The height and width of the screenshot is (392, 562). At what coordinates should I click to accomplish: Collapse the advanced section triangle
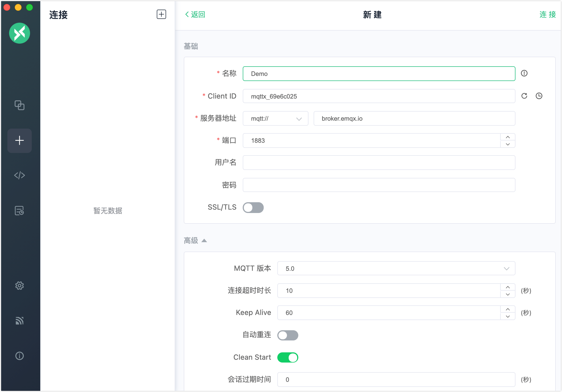[204, 241]
